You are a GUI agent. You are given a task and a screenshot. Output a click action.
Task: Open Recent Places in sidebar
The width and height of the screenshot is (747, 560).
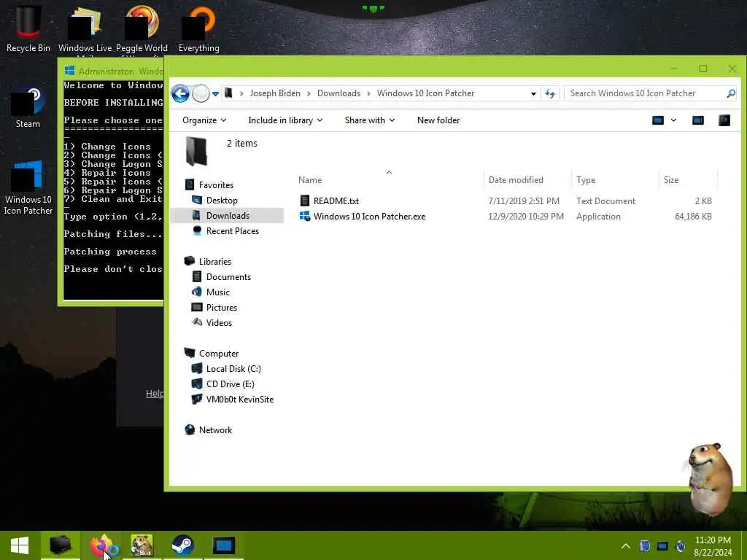(233, 231)
